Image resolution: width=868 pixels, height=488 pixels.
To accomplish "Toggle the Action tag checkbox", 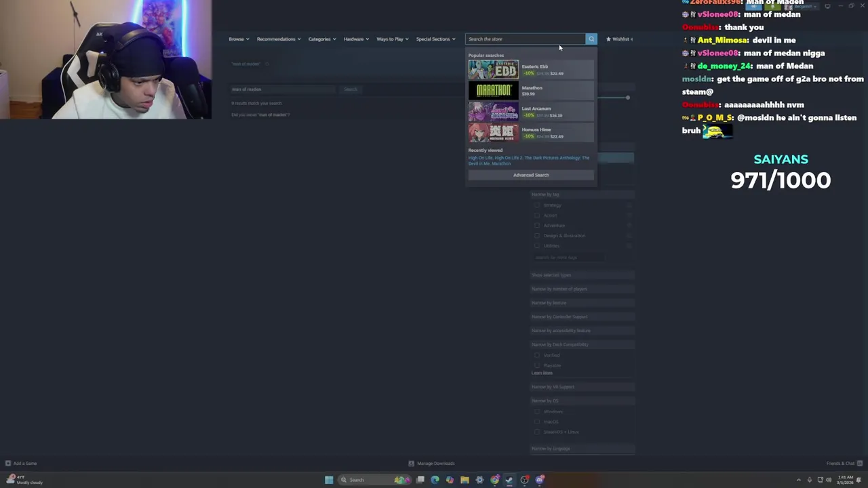I will coord(537,216).
